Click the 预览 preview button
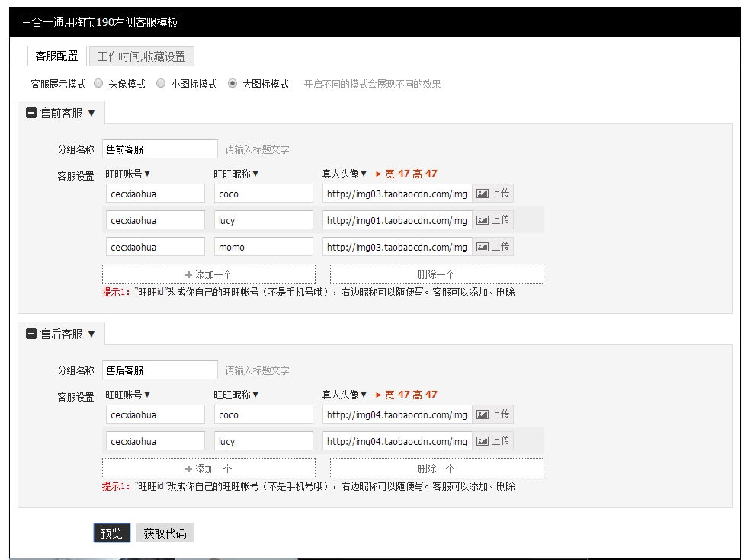Screen dimensions: 744x560 (x=111, y=533)
